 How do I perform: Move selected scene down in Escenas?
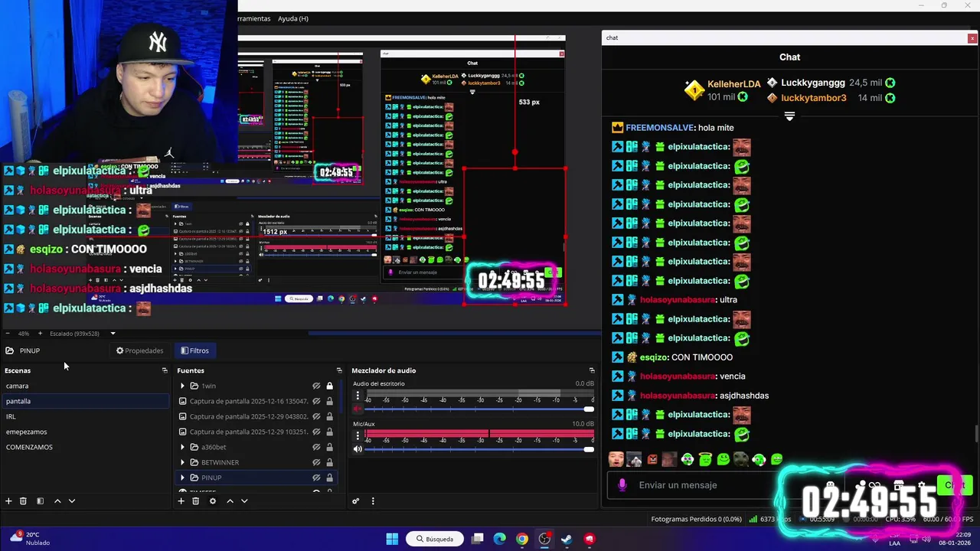click(72, 501)
